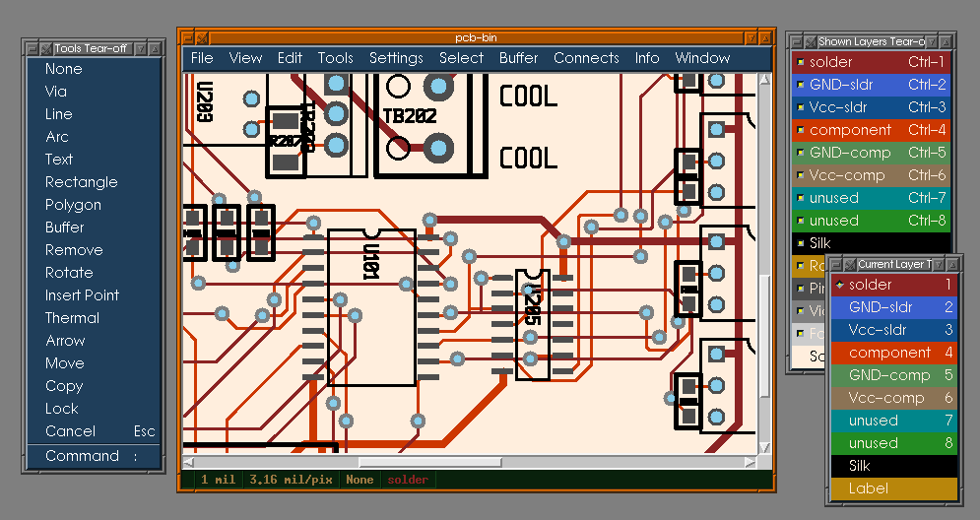Click the horizontal scrollbar right arrow

(751, 463)
